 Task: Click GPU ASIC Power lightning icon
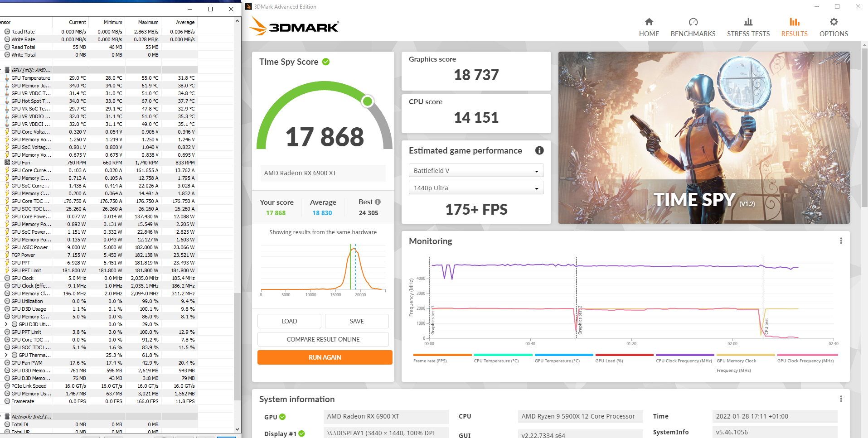(7, 247)
